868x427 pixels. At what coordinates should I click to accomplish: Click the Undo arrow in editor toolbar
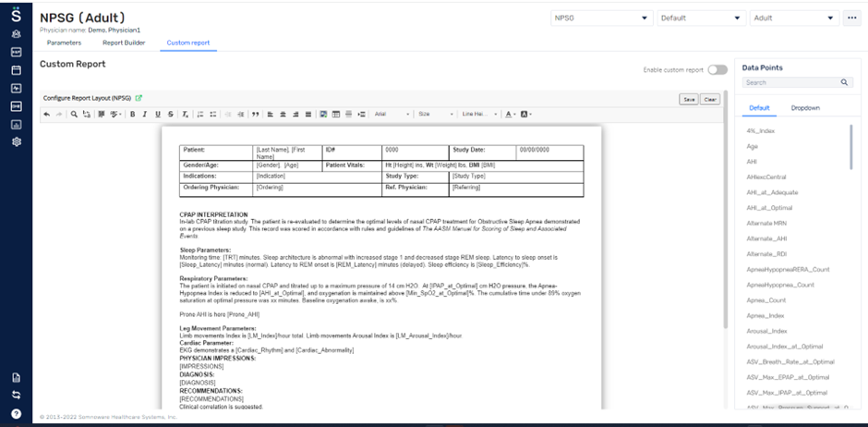click(46, 114)
